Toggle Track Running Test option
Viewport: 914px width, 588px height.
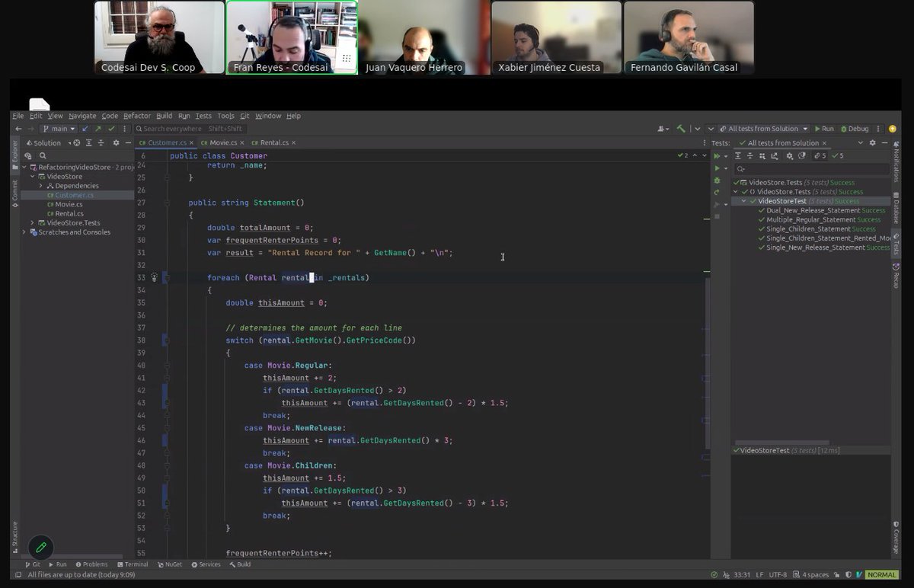click(x=775, y=155)
